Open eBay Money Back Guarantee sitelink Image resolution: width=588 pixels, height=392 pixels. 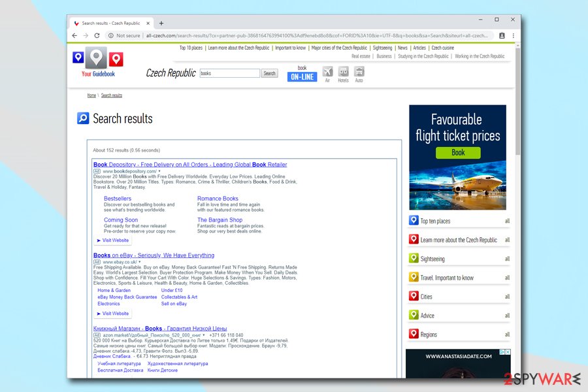(127, 297)
